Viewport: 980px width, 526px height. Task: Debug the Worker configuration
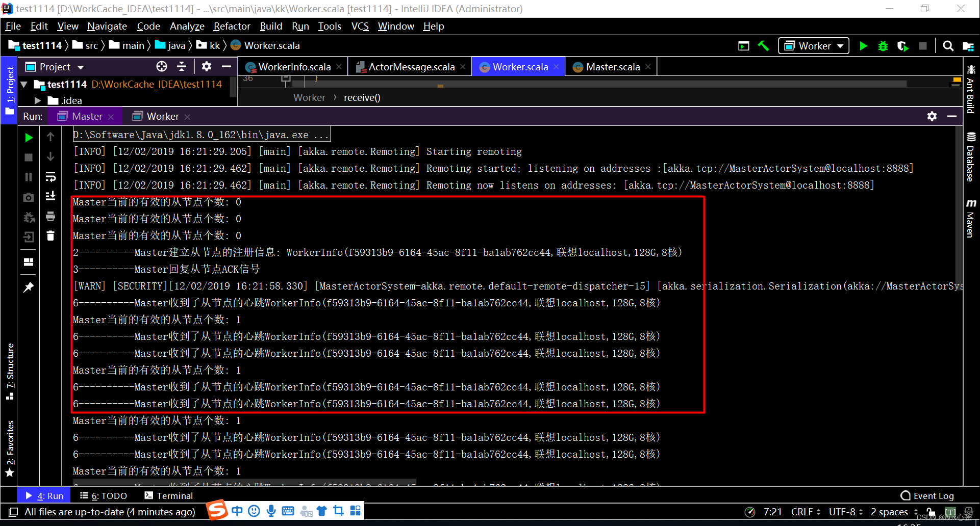pos(883,45)
